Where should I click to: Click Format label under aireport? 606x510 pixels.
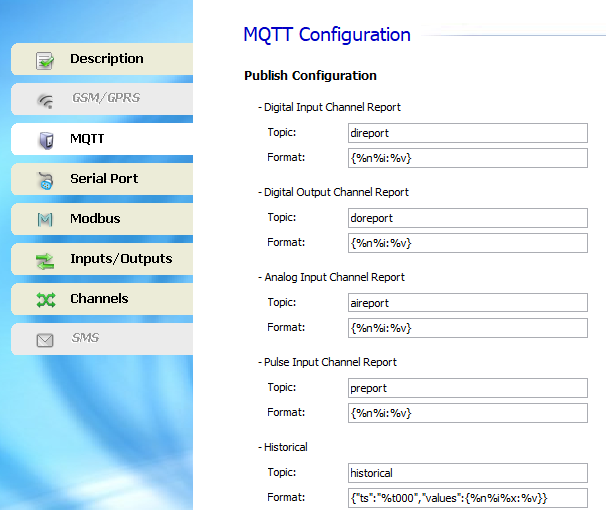(286, 327)
